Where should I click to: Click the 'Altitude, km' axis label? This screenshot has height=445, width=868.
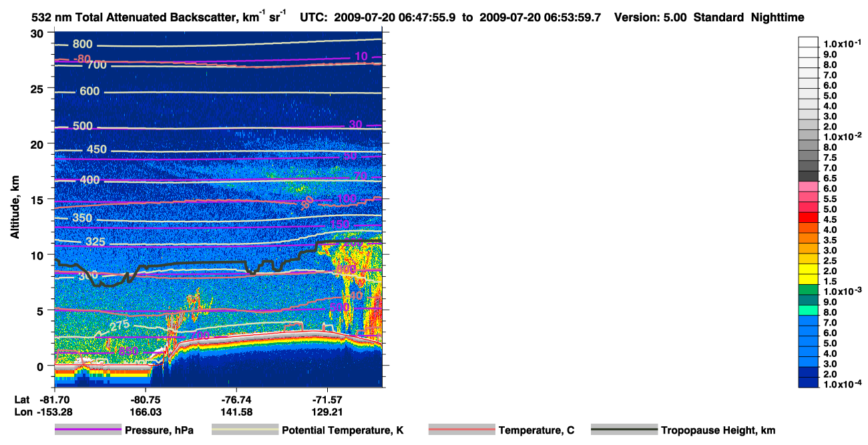14,207
